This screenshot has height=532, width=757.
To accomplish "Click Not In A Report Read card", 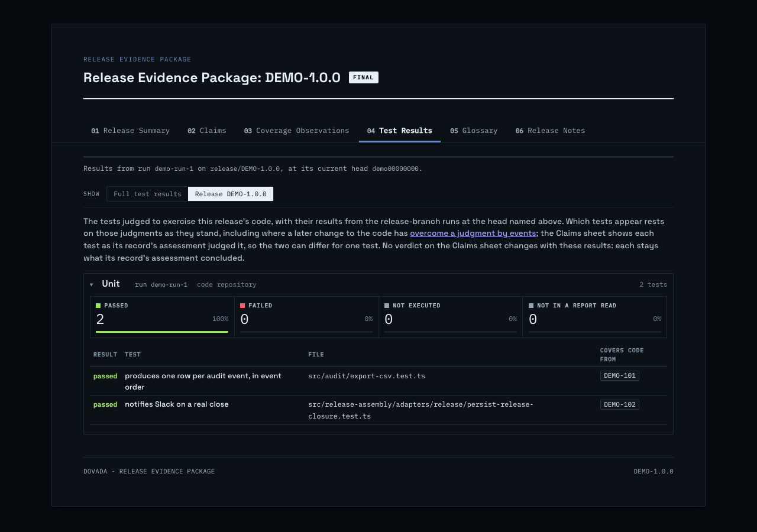I will coord(595,317).
